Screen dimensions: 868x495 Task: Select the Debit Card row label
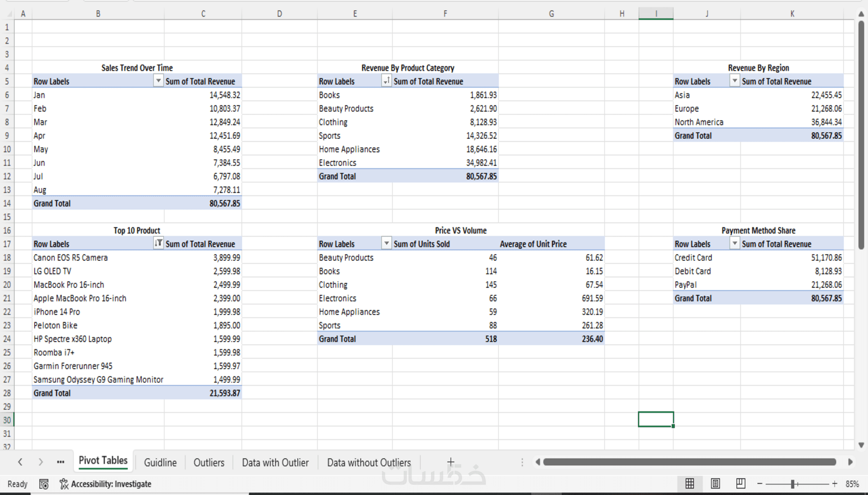pos(707,271)
